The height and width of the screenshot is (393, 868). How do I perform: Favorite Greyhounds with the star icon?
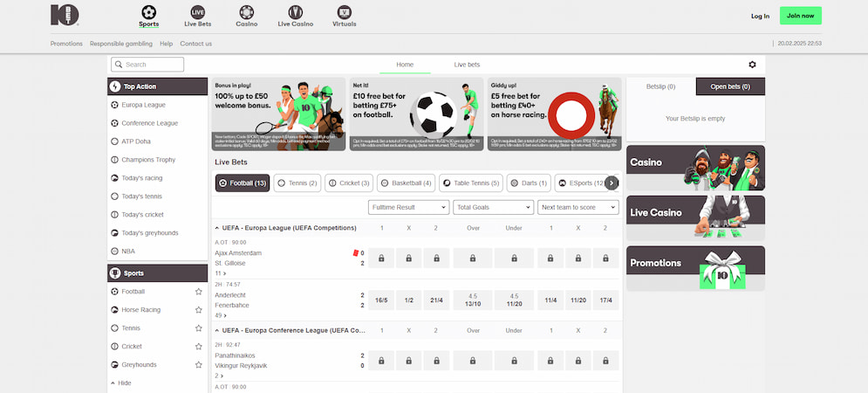click(x=198, y=365)
